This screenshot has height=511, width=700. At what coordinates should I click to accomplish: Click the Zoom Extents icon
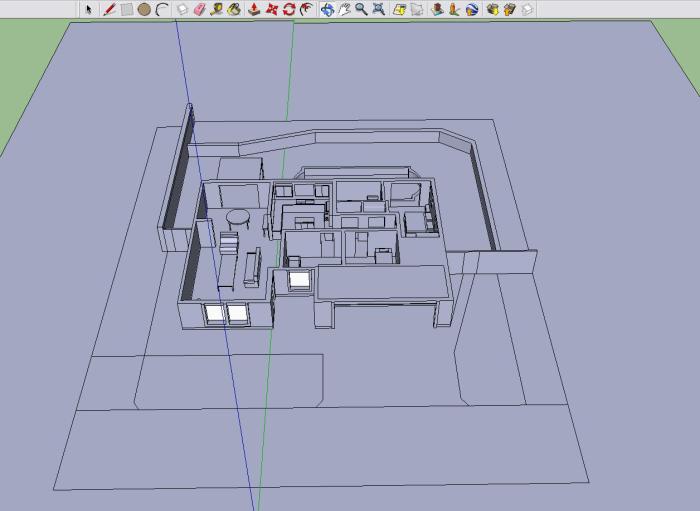click(379, 9)
